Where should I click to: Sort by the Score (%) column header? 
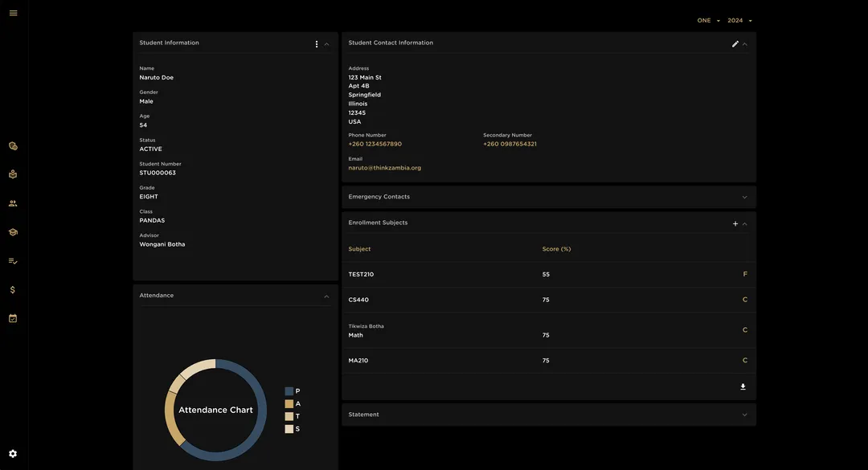tap(556, 249)
